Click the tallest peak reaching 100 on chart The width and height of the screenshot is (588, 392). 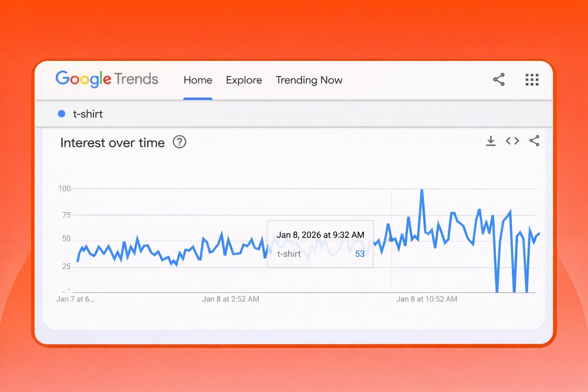point(421,190)
